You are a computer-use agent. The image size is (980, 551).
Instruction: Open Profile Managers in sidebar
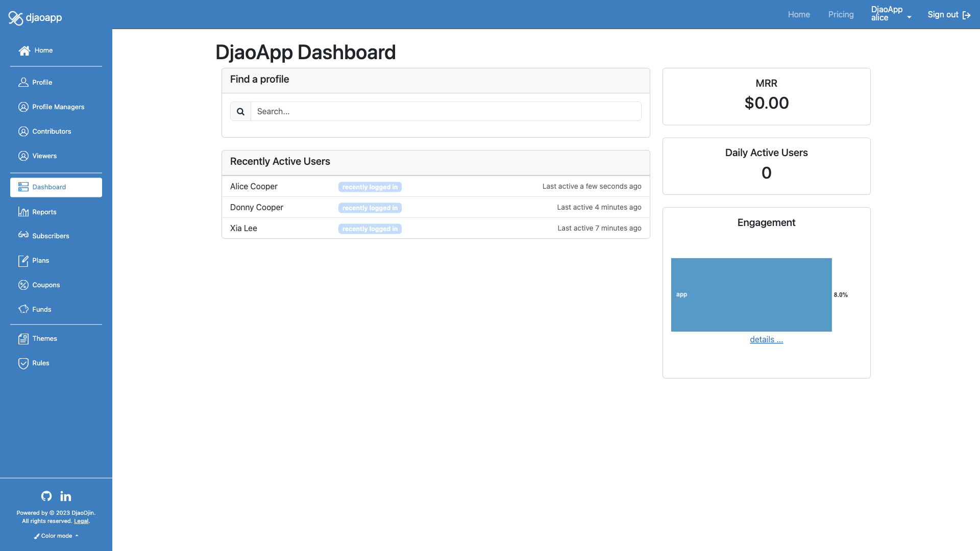56,107
